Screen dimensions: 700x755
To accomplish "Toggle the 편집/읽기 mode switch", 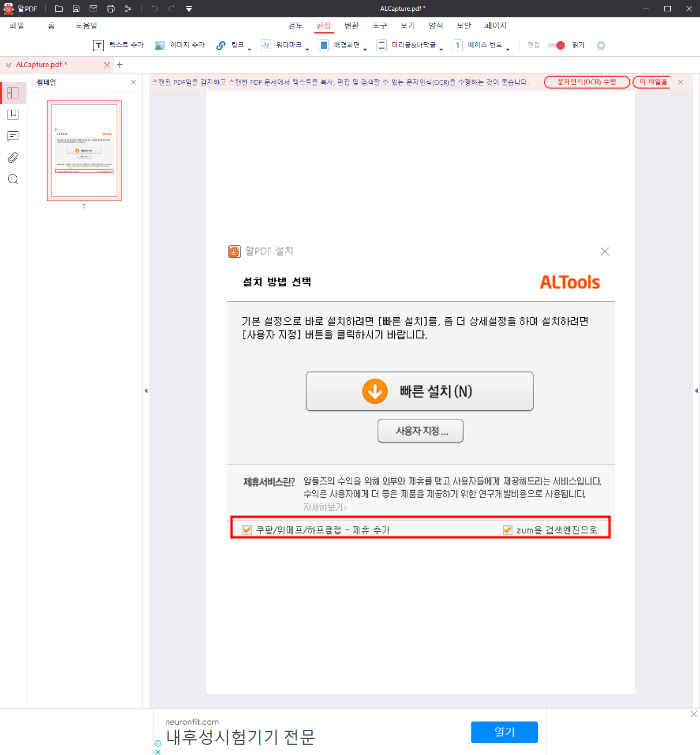I will click(556, 45).
